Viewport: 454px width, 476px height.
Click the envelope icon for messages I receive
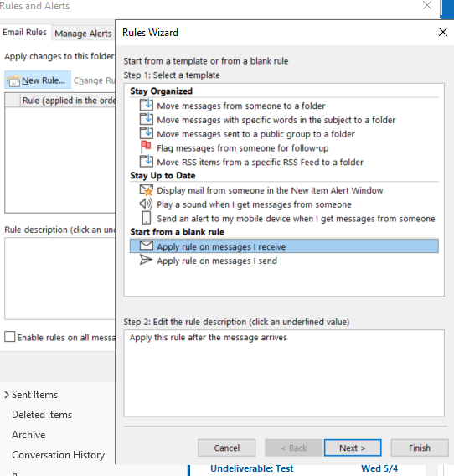[x=147, y=246]
